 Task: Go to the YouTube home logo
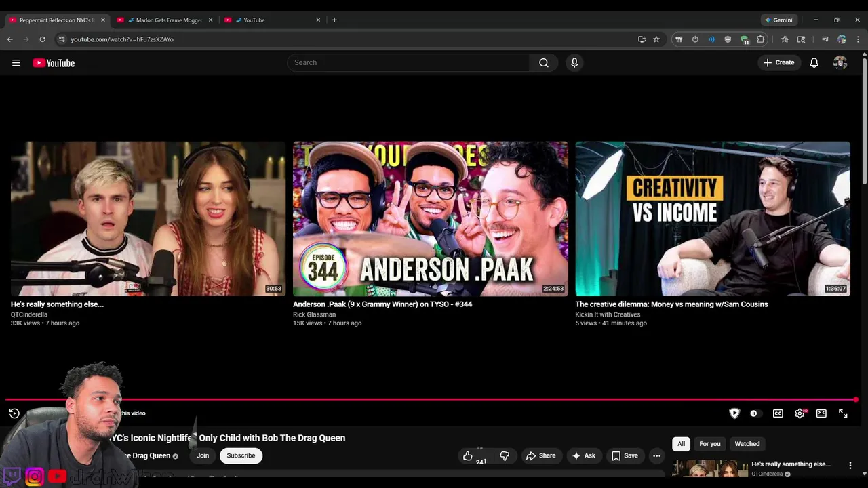tap(54, 63)
